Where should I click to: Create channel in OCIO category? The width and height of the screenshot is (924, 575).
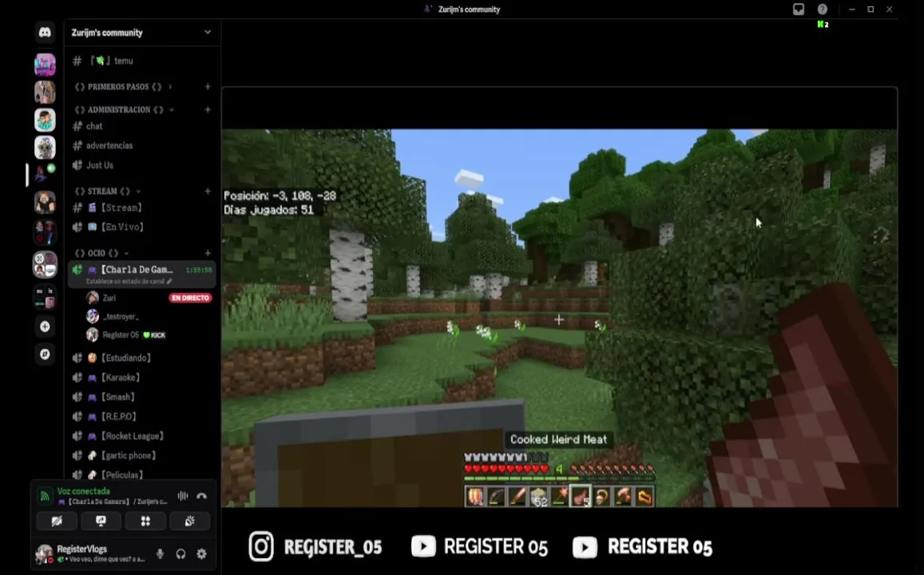click(x=208, y=252)
